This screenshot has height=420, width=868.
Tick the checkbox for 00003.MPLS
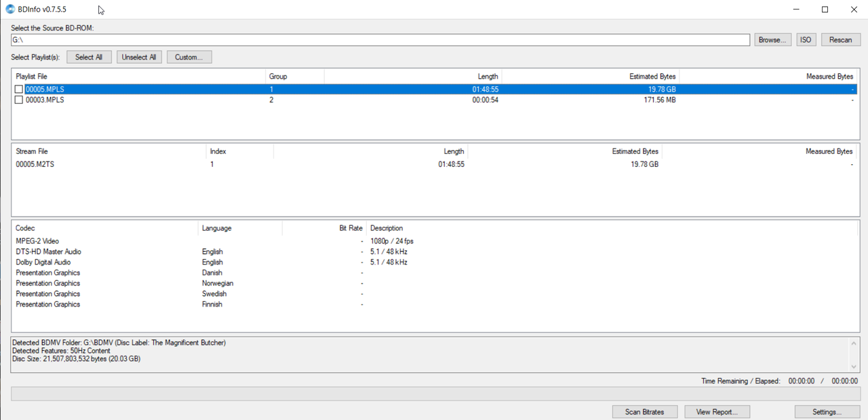19,100
